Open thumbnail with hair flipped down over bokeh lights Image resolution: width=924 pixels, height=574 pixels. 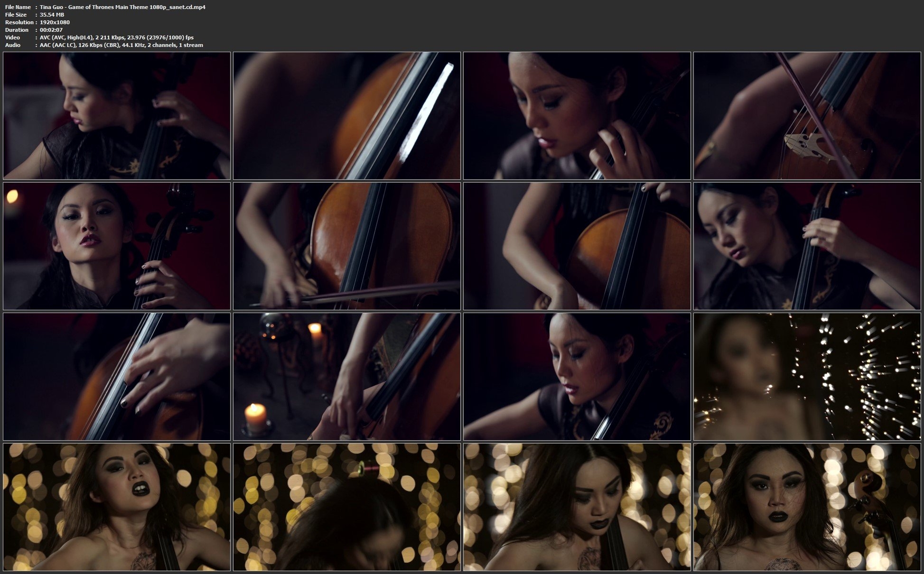346,507
